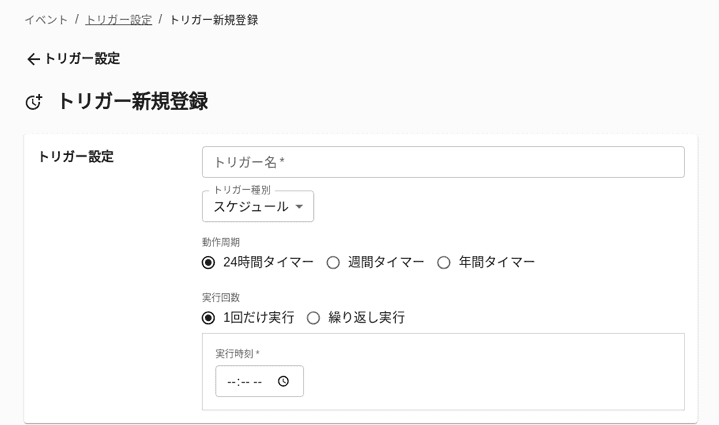
Task: Click トリガー新規登録 in the breadcrumb
Action: coord(213,20)
